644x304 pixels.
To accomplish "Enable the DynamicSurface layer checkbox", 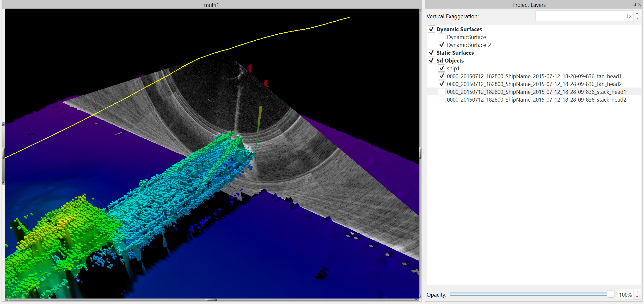I will [441, 37].
